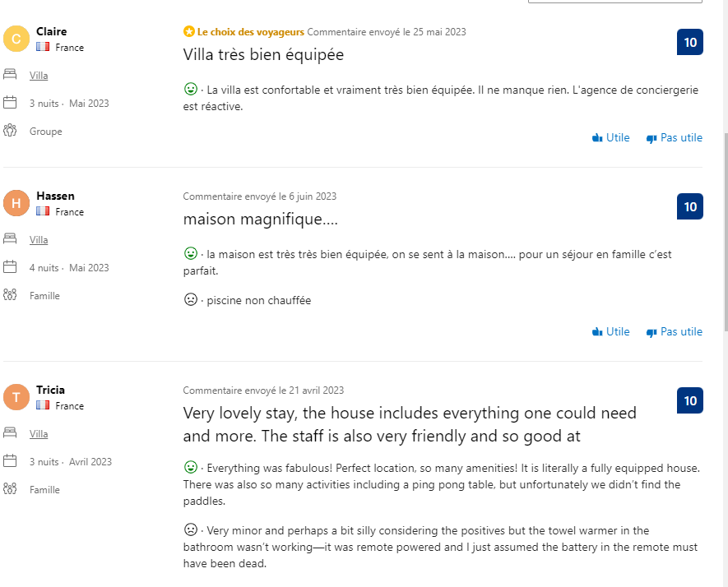This screenshot has width=728, height=587.
Task: Mark Hassen's review as Pas utile
Action: click(x=675, y=332)
